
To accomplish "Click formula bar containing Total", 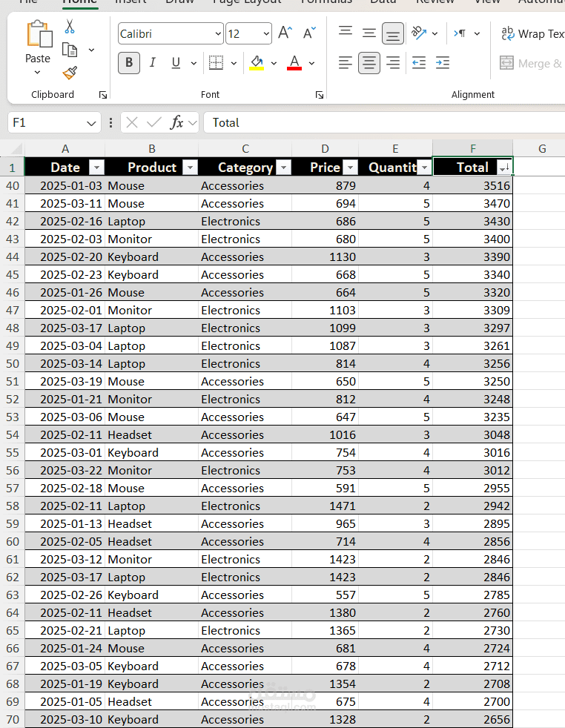I will click(x=384, y=122).
